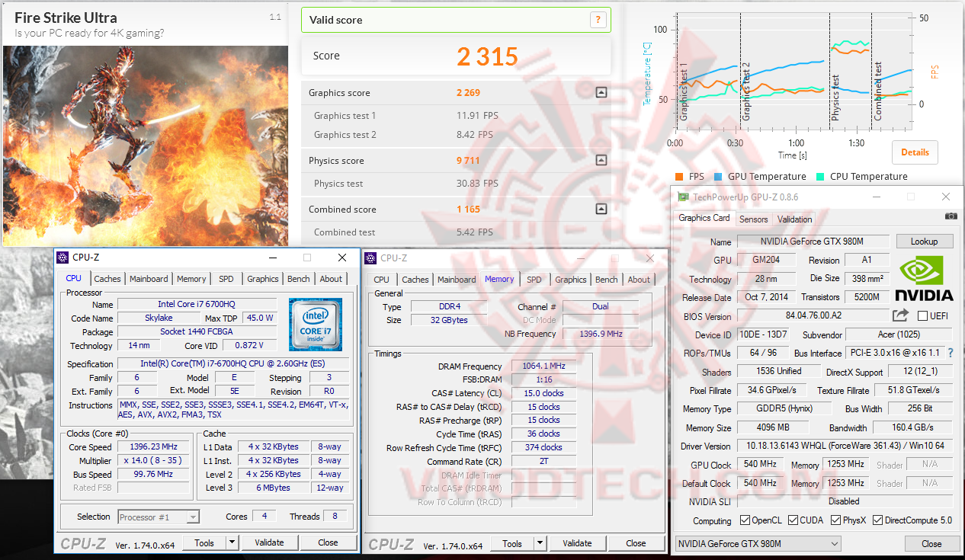The image size is (965, 560).
Task: Click Tools button in left CPU-Z window
Action: coord(204,542)
